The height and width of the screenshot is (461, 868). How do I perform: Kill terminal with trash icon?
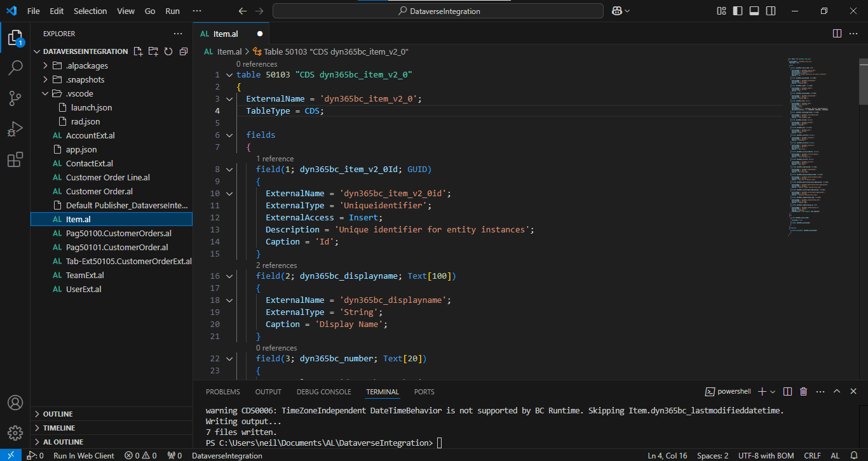(x=803, y=392)
